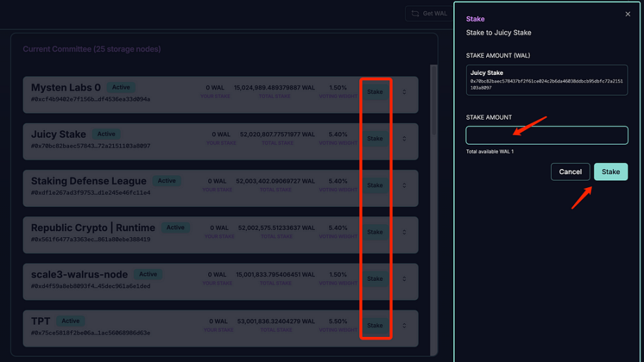Screen dimensions: 644x362
Task: Click Mysten Labs 0 address #0xcf4b9402e7f156b
Action: 90,99
